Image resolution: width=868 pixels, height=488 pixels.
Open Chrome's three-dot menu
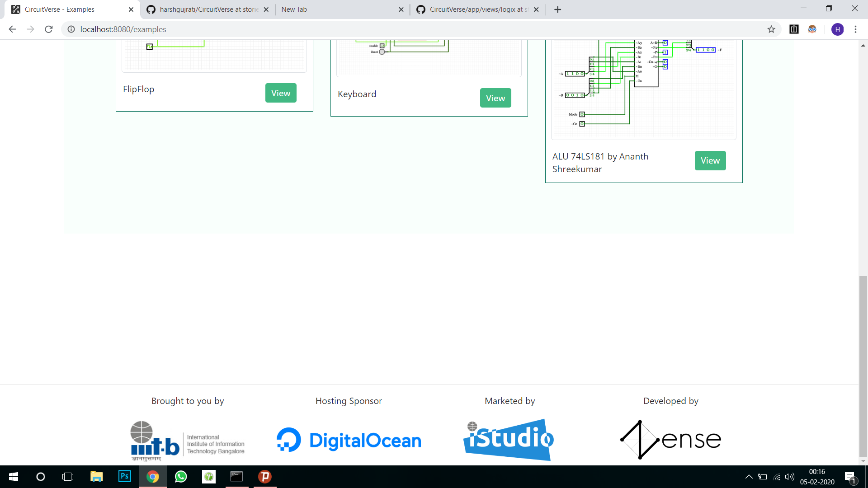[x=855, y=29]
